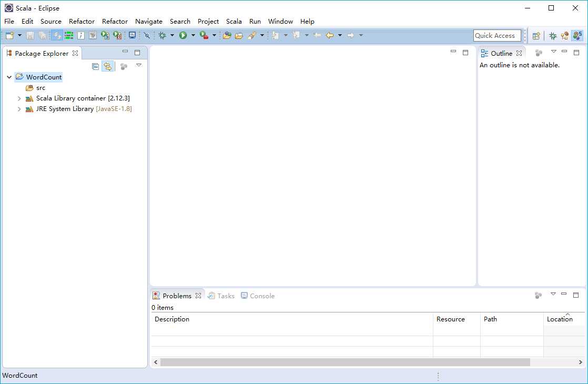Click the Problems horizontal scrollbar
Screen dimensions: 588x384
point(345,362)
